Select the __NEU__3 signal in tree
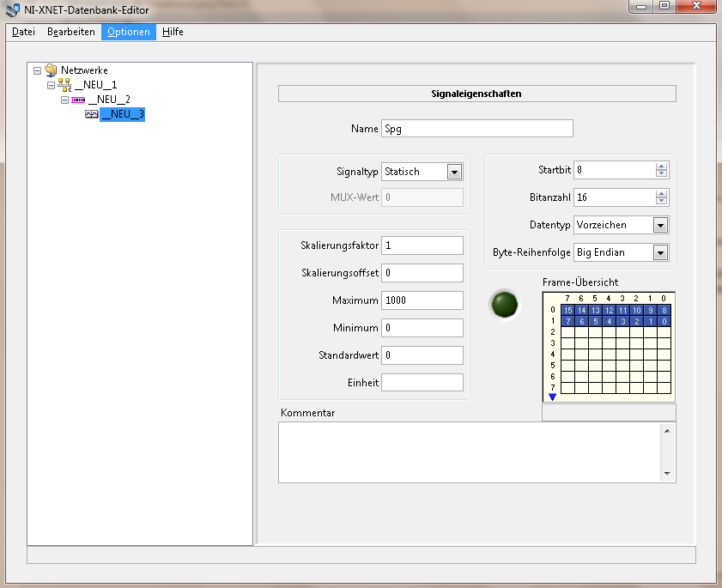The height and width of the screenshot is (588, 722). click(123, 114)
